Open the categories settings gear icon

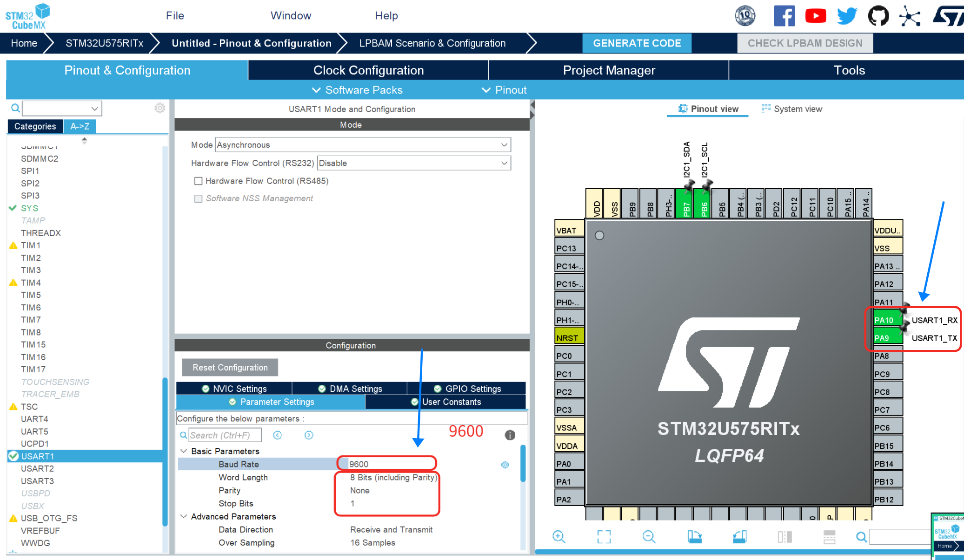[160, 108]
